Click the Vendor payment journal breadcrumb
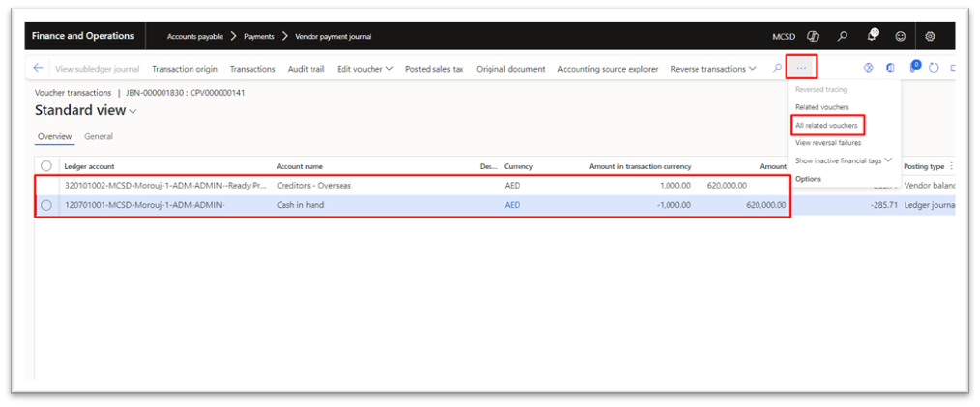The height and width of the screenshot is (407, 980). click(x=333, y=36)
